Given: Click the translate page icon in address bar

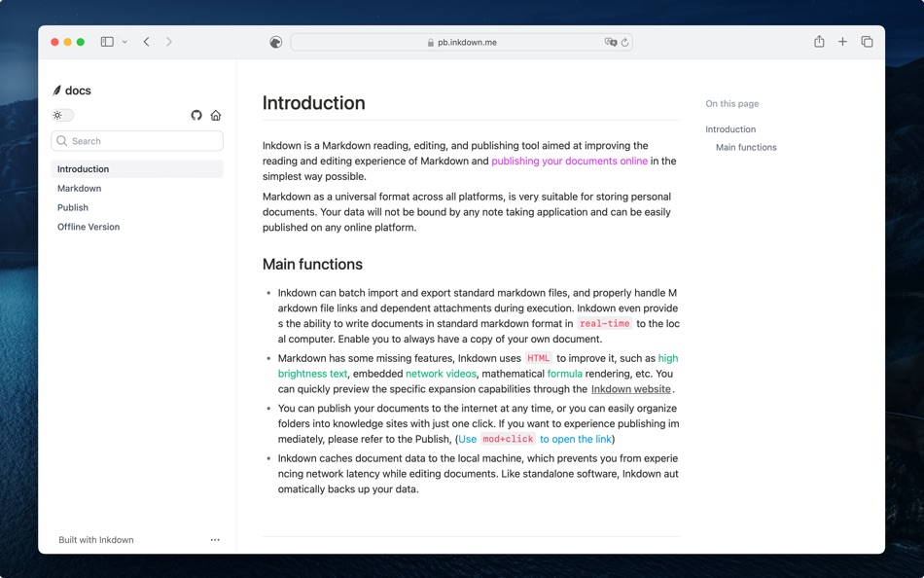Looking at the screenshot, I should click(611, 42).
